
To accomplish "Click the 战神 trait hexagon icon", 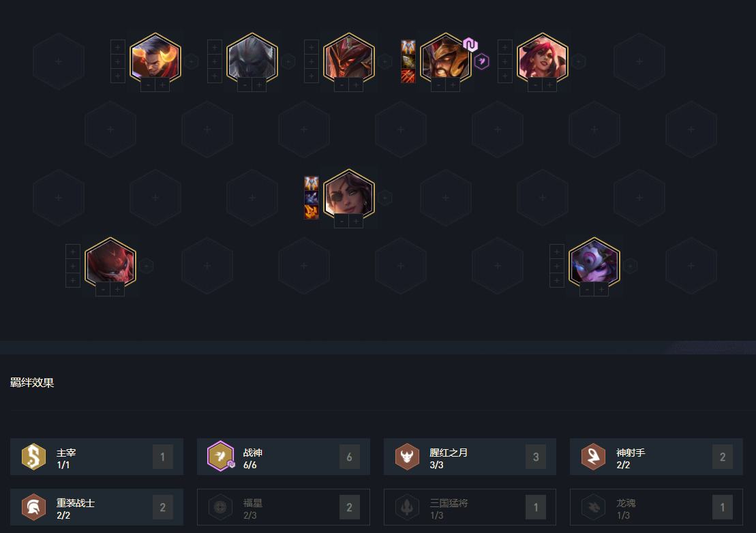I will [x=220, y=456].
